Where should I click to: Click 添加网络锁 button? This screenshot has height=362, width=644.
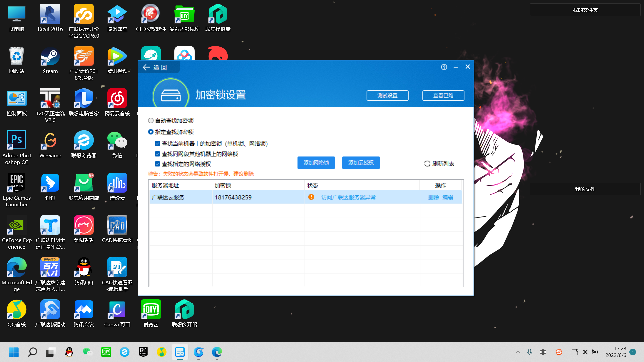point(316,162)
